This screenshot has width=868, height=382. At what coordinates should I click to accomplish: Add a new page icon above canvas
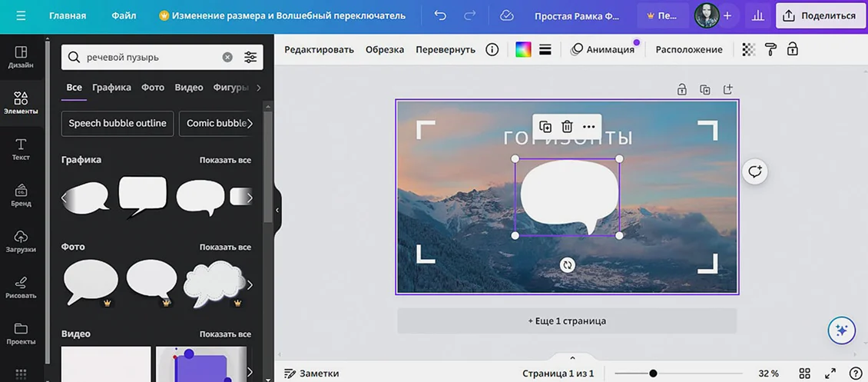(x=728, y=89)
